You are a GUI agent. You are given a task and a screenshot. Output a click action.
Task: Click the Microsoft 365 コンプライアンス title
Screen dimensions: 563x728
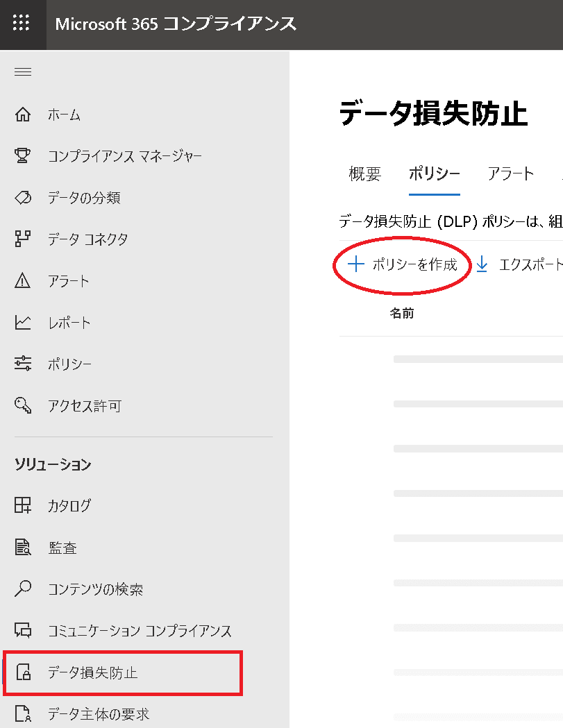pos(176,24)
